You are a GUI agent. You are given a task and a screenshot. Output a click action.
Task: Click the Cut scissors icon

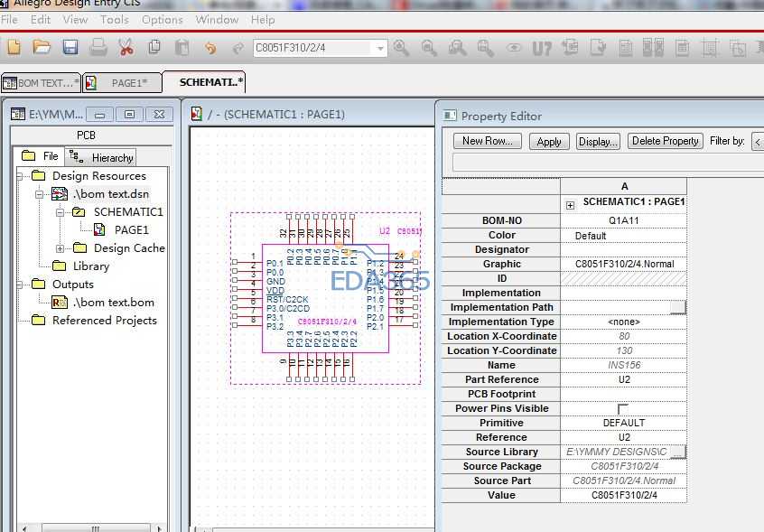[126, 48]
